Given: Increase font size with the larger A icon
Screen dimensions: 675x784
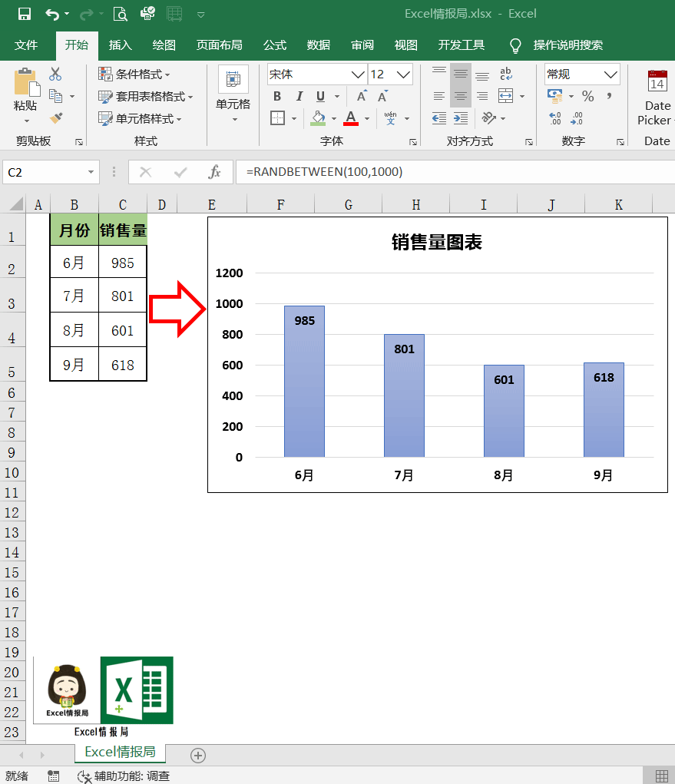Looking at the screenshot, I should tap(362, 96).
